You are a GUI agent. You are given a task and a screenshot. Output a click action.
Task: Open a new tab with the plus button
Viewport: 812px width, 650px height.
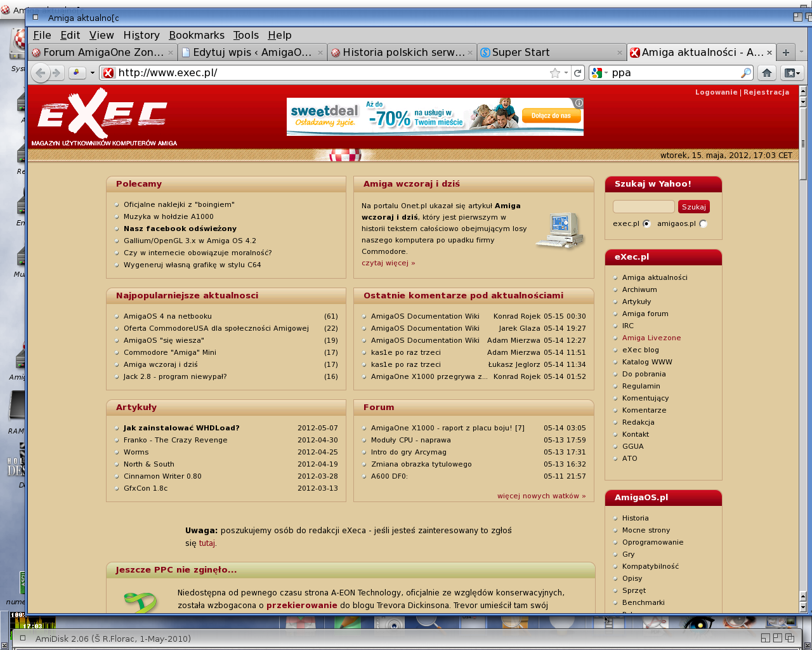[786, 53]
